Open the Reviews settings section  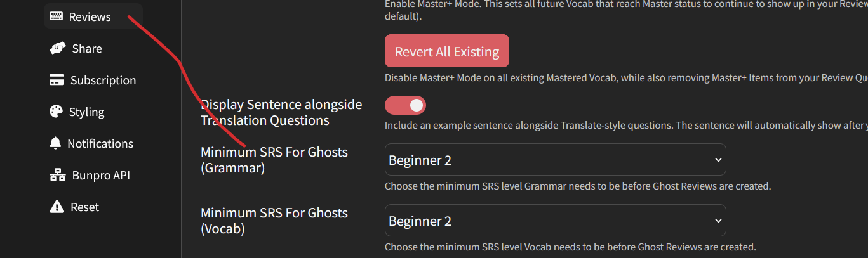point(90,16)
